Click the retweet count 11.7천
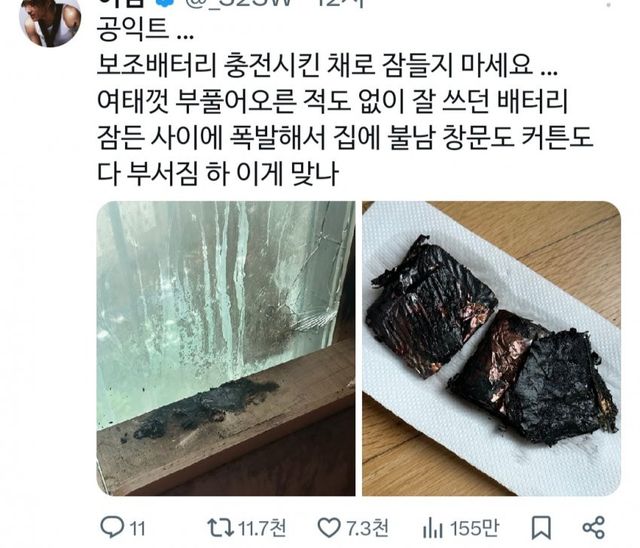The height and width of the screenshot is (548, 640). point(261,528)
